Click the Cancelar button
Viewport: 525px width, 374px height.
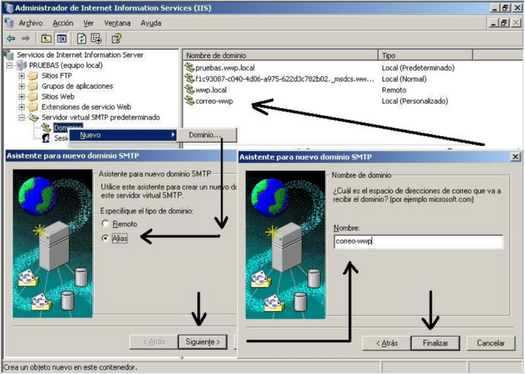pos(491,343)
